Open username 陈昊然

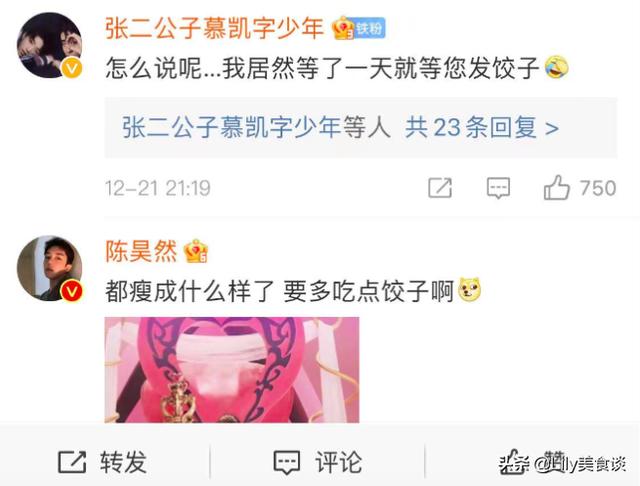[141, 251]
